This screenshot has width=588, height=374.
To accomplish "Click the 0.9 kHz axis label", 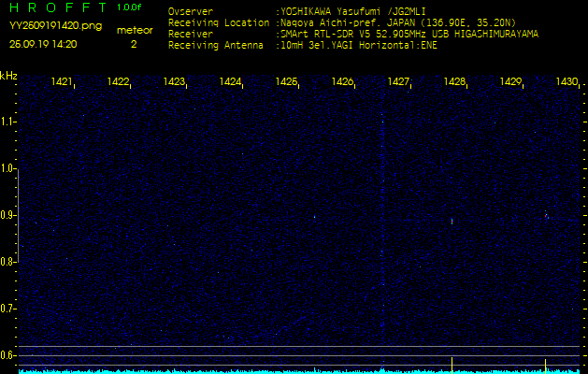I will click(7, 215).
